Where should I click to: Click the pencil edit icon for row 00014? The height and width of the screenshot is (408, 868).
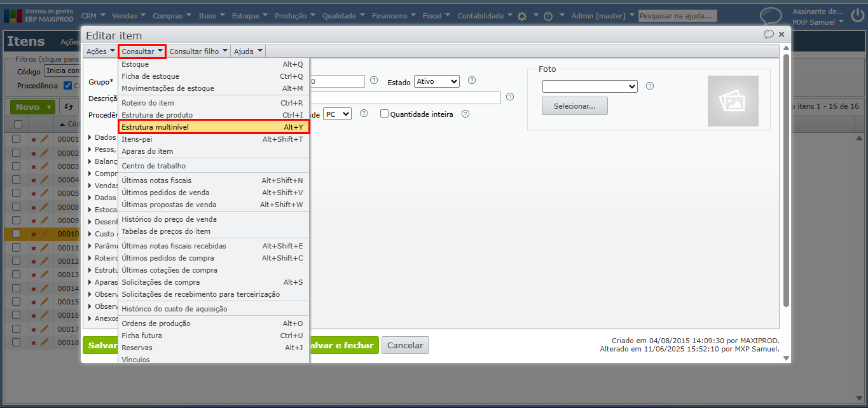pos(45,288)
